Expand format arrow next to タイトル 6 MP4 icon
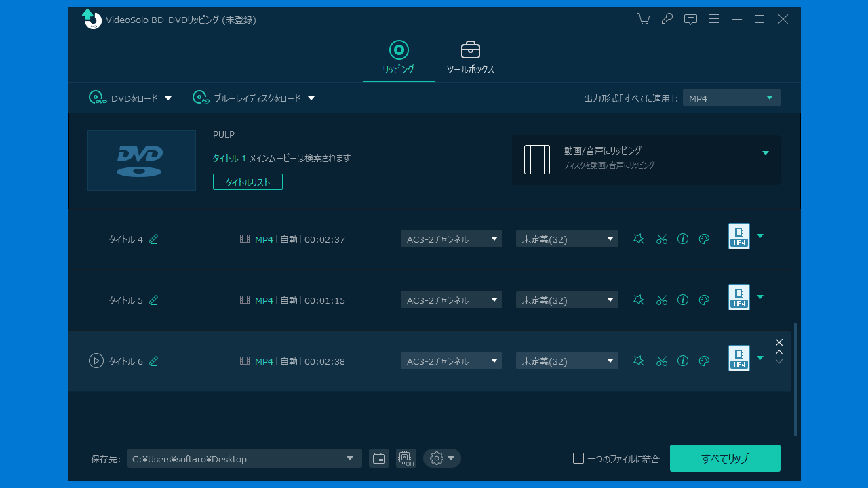The height and width of the screenshot is (488, 868). tap(760, 358)
